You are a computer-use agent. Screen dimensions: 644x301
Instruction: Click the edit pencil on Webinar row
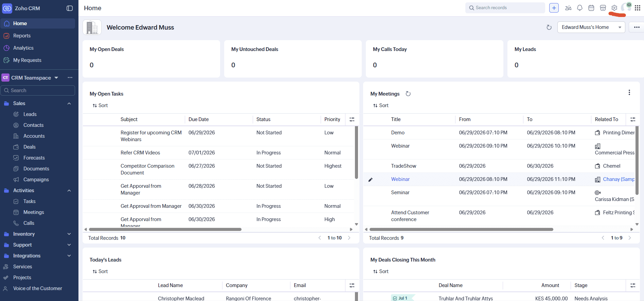(x=371, y=180)
